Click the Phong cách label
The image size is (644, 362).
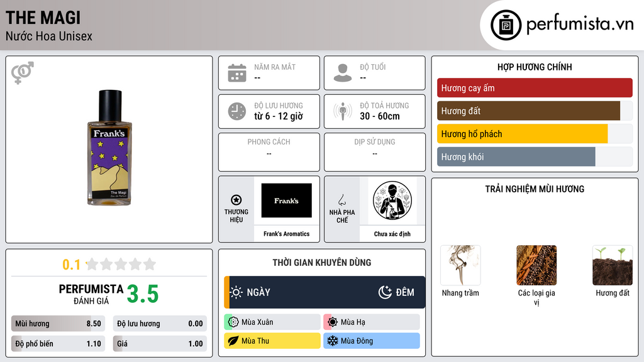[x=269, y=141]
